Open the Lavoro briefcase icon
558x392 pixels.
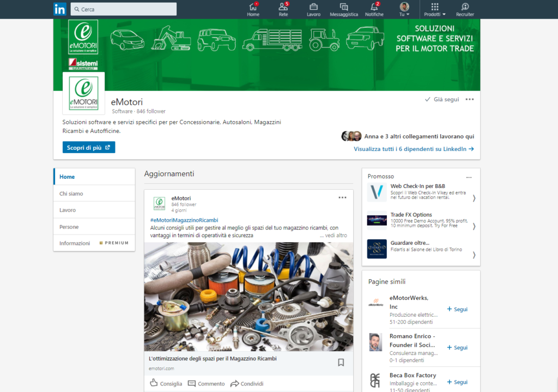[313, 9]
